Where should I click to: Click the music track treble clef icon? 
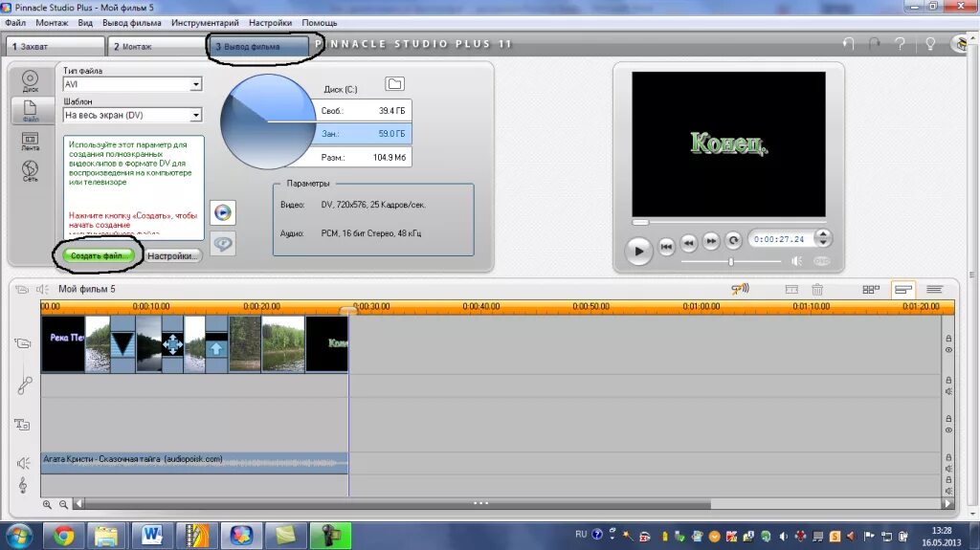[23, 485]
